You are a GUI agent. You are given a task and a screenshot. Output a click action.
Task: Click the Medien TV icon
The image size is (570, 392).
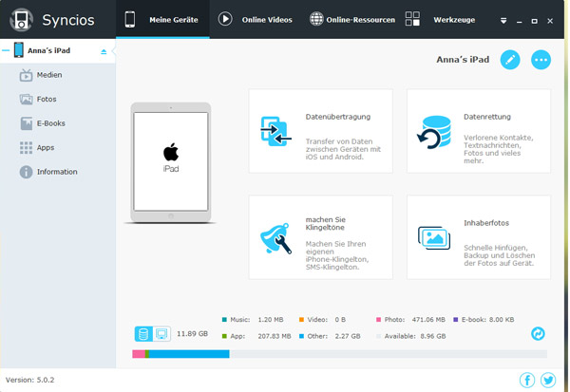tap(26, 75)
